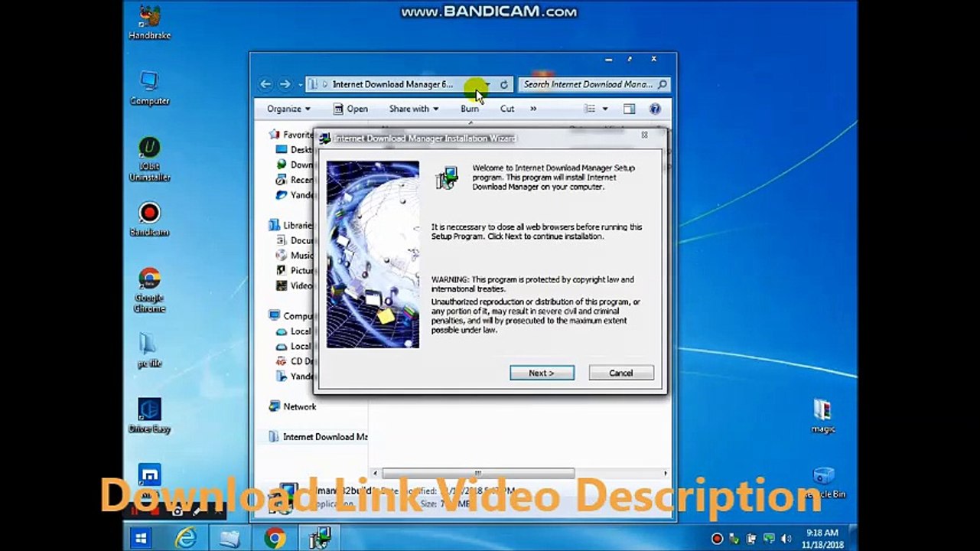The height and width of the screenshot is (551, 980).
Task: Open the recent pages arrow beside Forward
Action: 301,85
